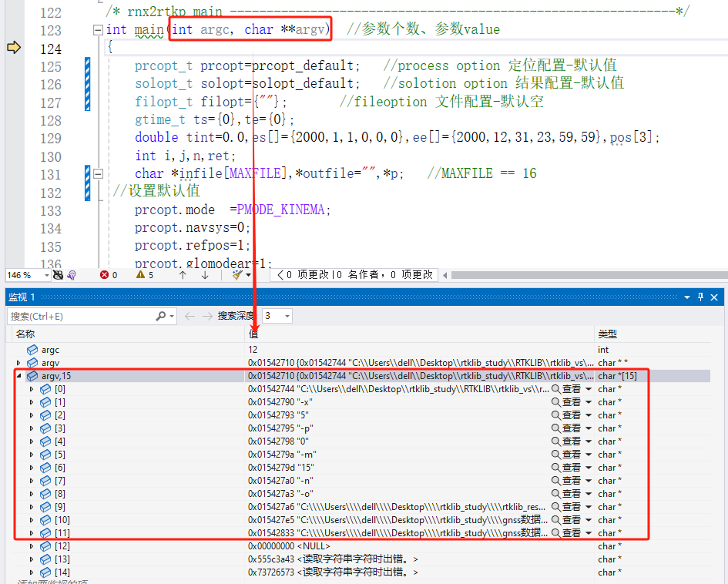Click the source control changes indicator
This screenshot has height=584, width=728.
(354, 275)
